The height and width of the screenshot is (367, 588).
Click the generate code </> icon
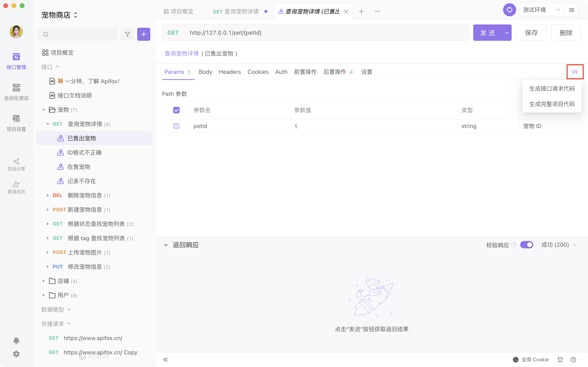(x=575, y=72)
